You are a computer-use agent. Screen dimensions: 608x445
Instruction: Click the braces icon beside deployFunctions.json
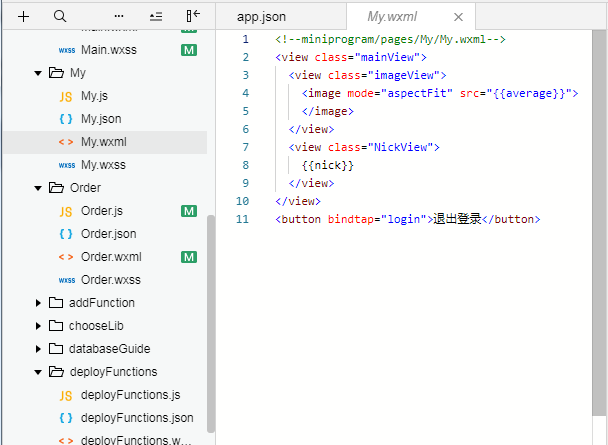[66, 418]
